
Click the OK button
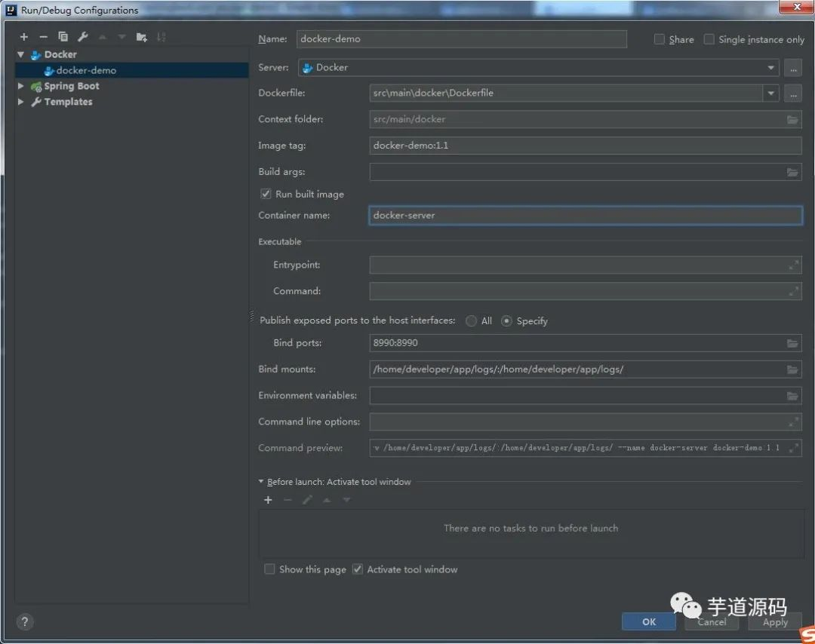[x=649, y=621]
